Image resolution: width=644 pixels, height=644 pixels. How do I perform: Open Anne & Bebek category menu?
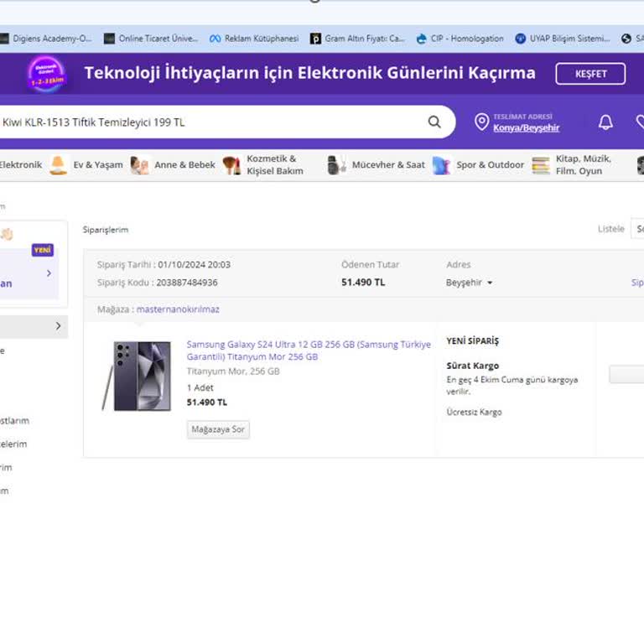184,165
